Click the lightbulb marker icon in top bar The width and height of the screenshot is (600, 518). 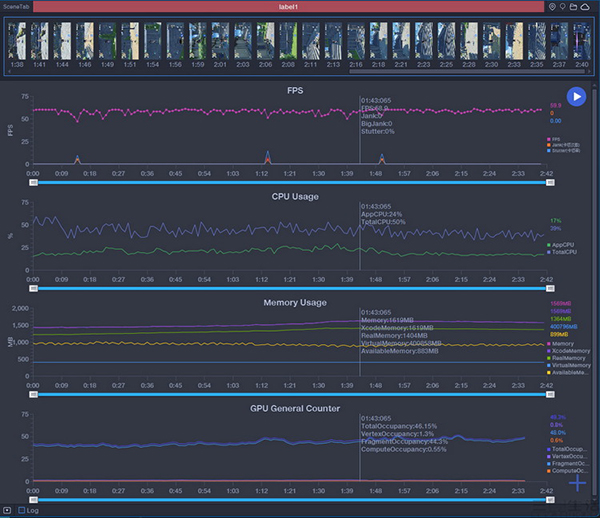pyautogui.click(x=563, y=6)
